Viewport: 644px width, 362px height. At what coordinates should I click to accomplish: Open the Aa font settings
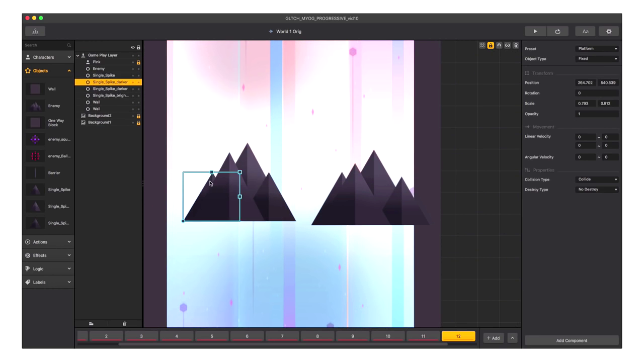pos(585,31)
